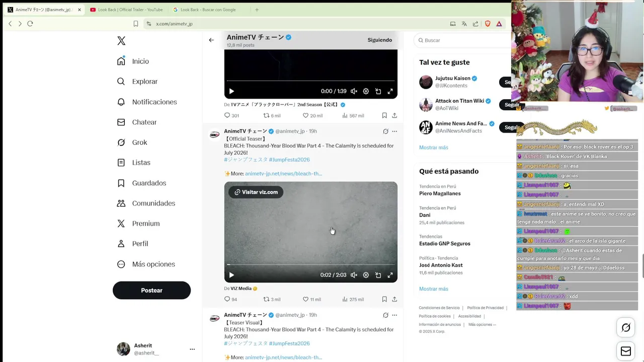Open Asherit account options menu

click(x=192, y=349)
